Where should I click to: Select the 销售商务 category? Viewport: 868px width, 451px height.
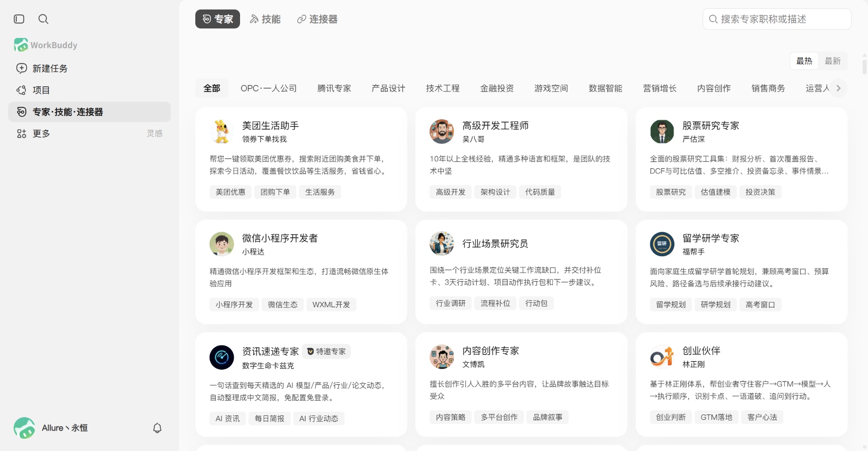pos(768,88)
